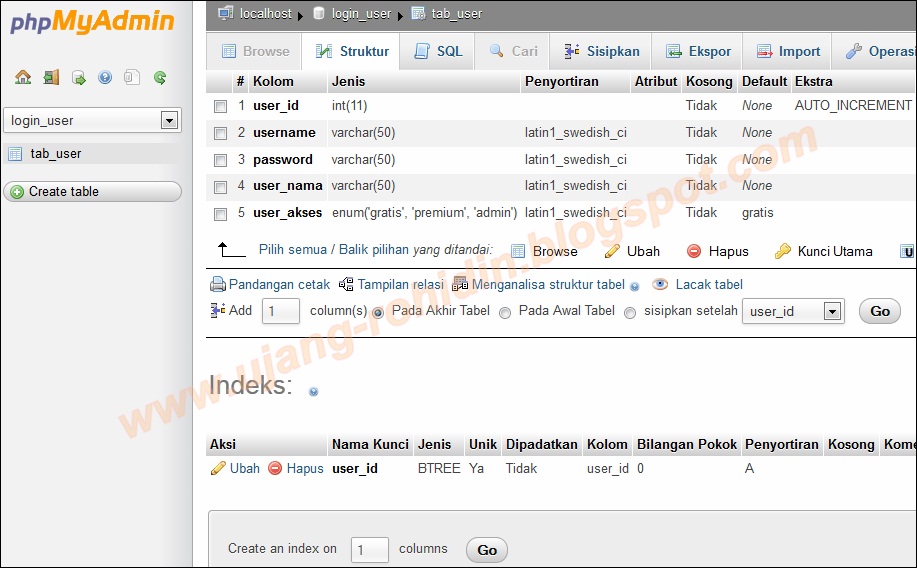Screen dimensions: 917x568
Task: Select Pada Awal Tabel radio button
Action: [505, 313]
